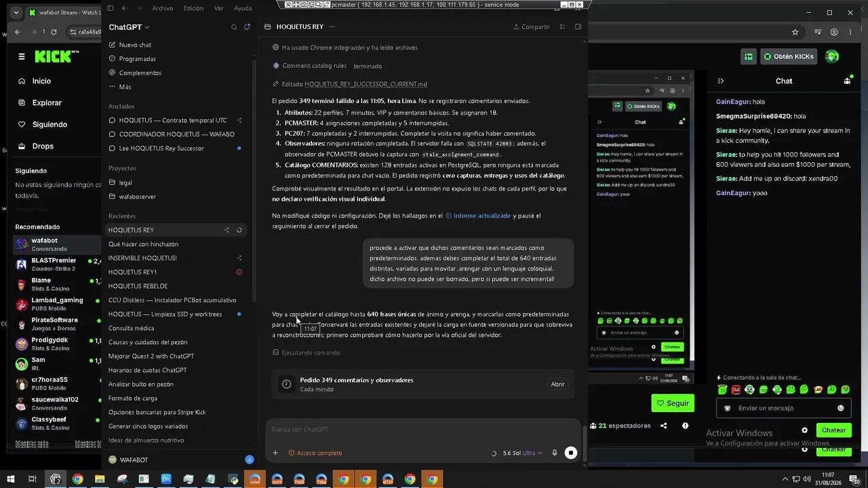The height and width of the screenshot is (488, 868).
Task: Open HOQUETUS REY chat options ellipsis
Action: 332,27
